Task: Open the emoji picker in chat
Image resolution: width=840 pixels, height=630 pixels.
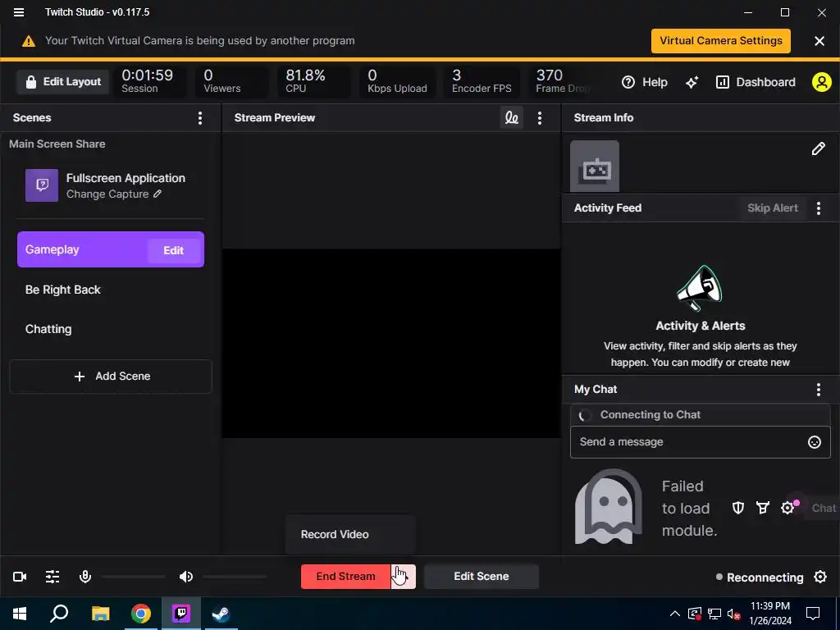Action: tap(815, 442)
